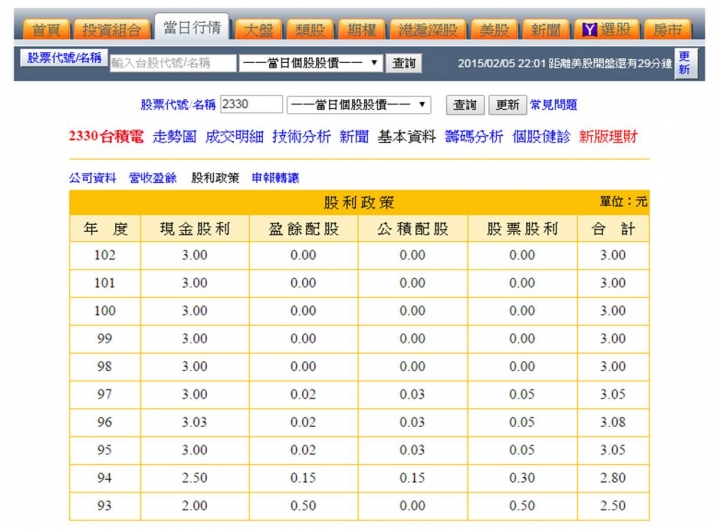Click the 2.80 total value
The image size is (720, 530).
pos(613,478)
